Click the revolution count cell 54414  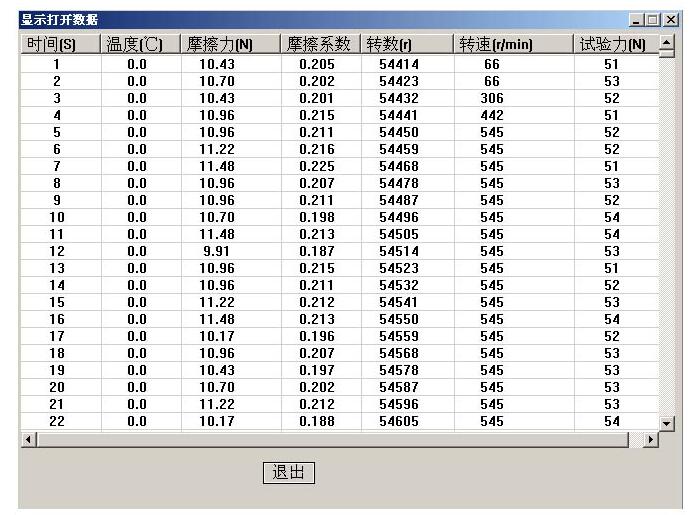pyautogui.click(x=399, y=64)
